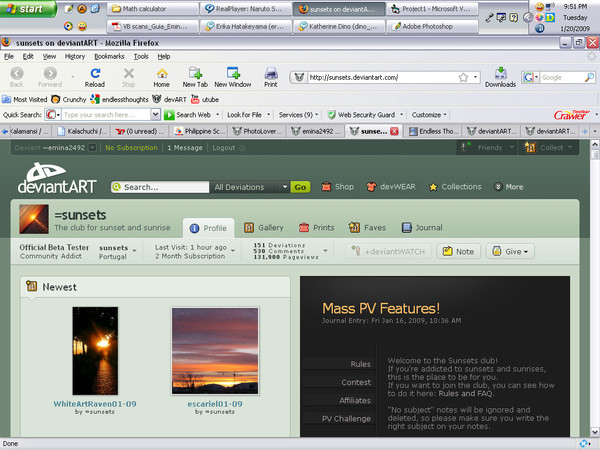
Task: Open the Give dropdown button
Action: tap(510, 251)
